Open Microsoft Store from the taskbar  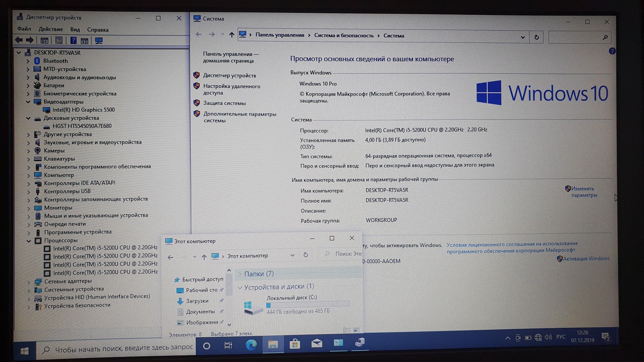tap(295, 344)
